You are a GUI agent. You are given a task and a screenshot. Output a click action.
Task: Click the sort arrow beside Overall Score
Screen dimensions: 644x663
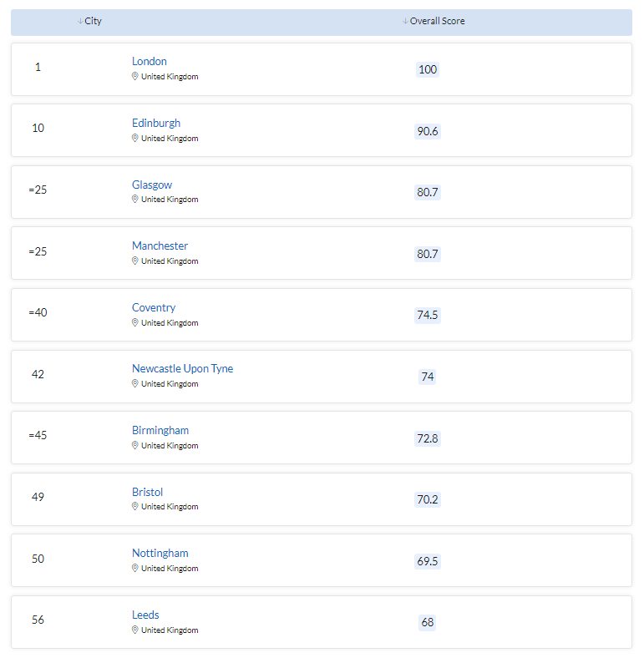405,21
